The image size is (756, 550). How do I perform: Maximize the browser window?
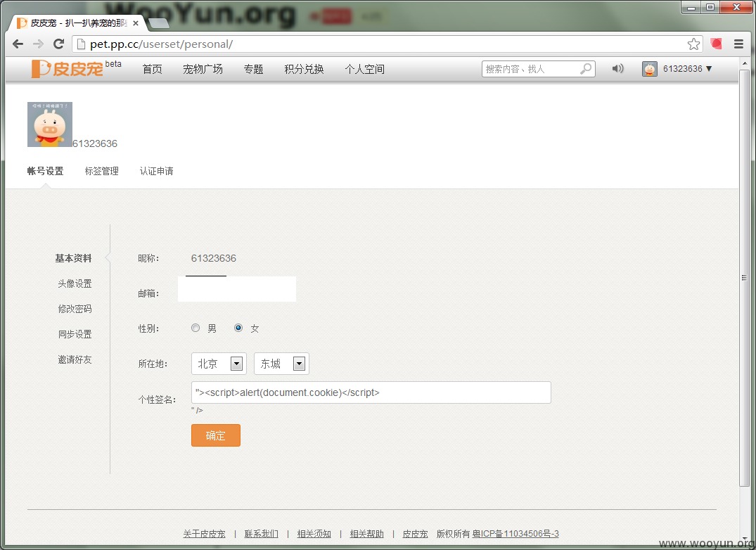(x=710, y=7)
